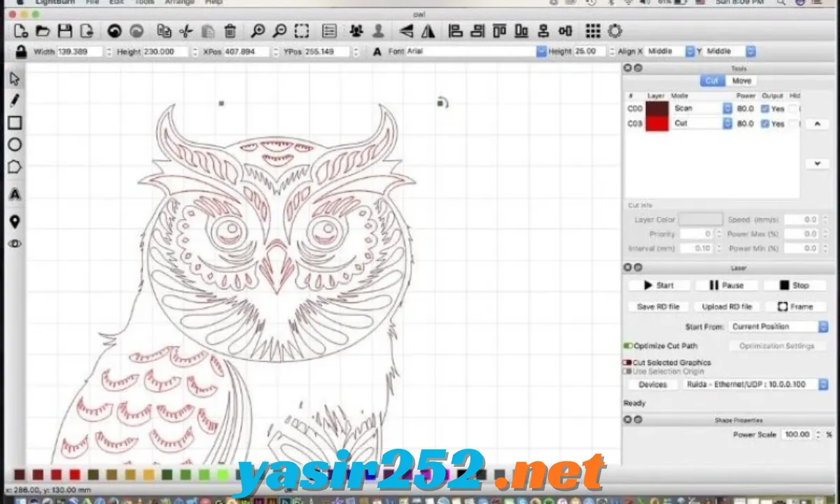Open the Align X Middle dropdown

670,51
